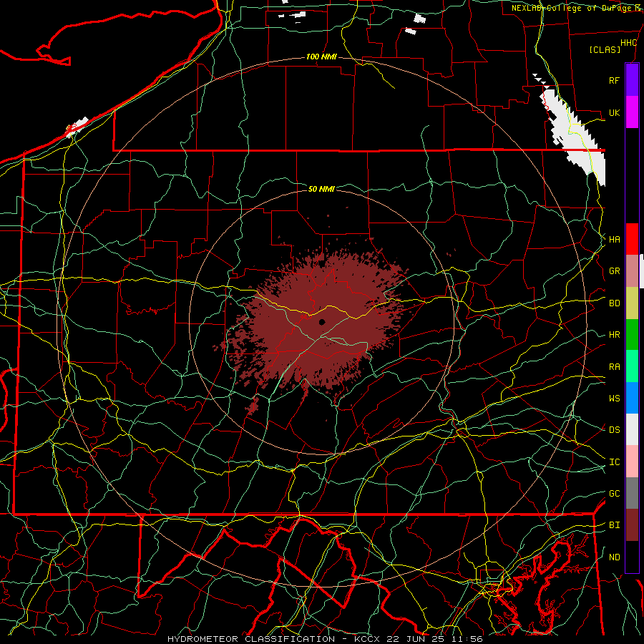Click the "WS" legend label text
The height and width of the screenshot is (644, 644).
(614, 399)
